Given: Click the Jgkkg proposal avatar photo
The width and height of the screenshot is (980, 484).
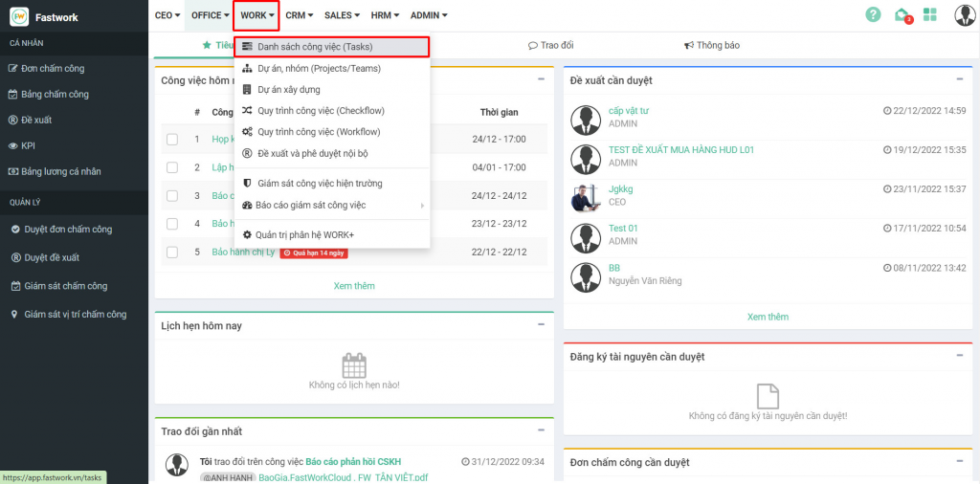Looking at the screenshot, I should coord(585,198).
